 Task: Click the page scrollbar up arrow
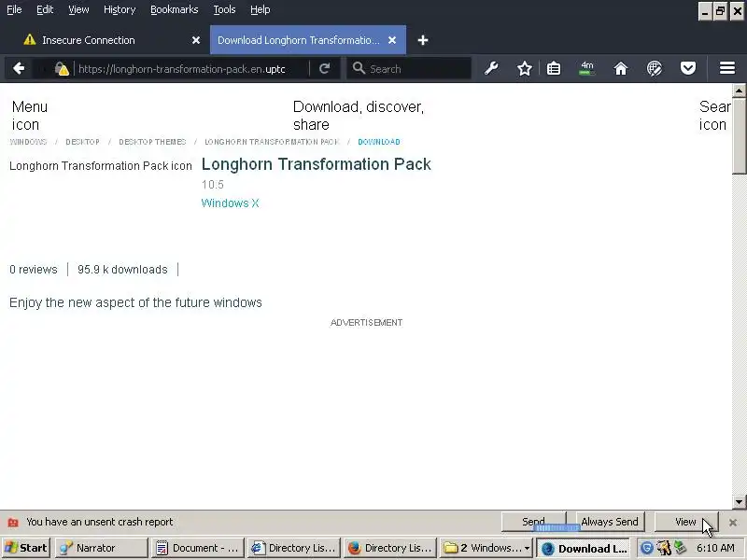coord(739,91)
